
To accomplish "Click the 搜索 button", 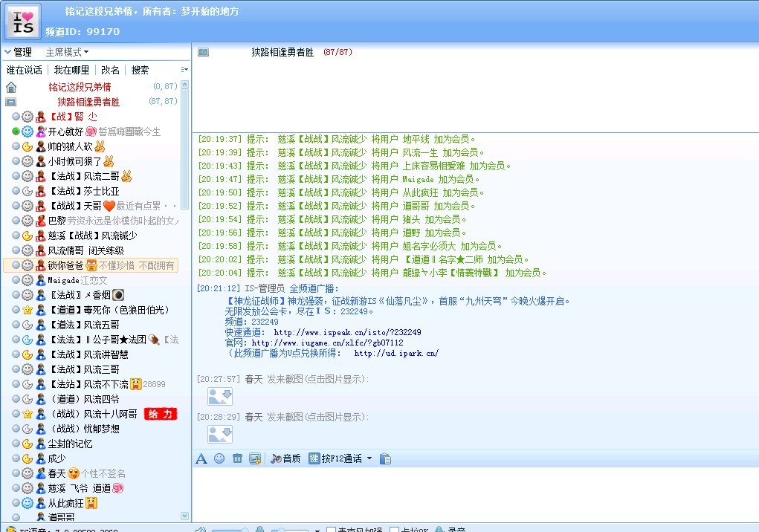I will 140,70.
